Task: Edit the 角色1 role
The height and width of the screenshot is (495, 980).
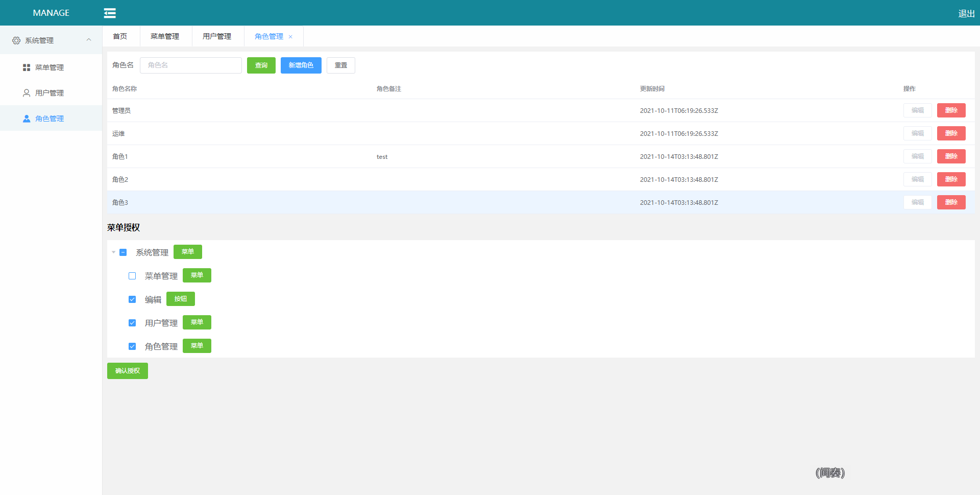Action: click(918, 156)
